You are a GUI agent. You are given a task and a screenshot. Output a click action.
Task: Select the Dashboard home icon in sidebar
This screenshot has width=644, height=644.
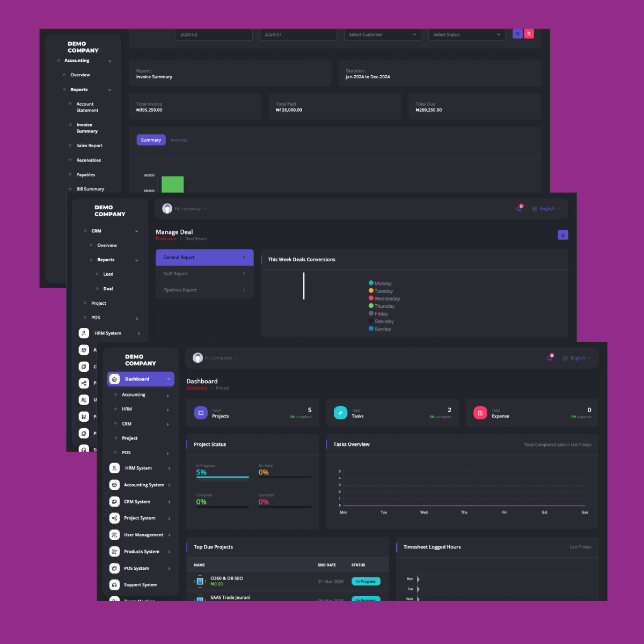[114, 379]
